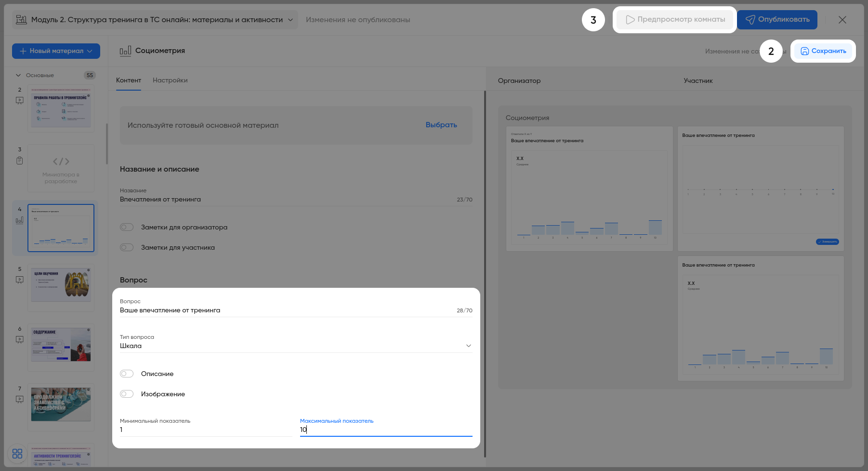Click the Sociometry chart icon in header
Screen dimensions: 868x471
coord(125,51)
